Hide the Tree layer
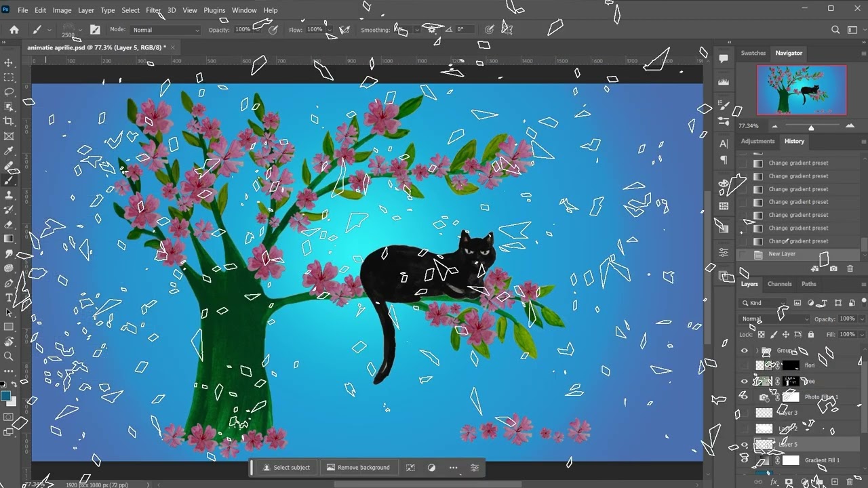Image resolution: width=868 pixels, height=488 pixels. [x=745, y=381]
